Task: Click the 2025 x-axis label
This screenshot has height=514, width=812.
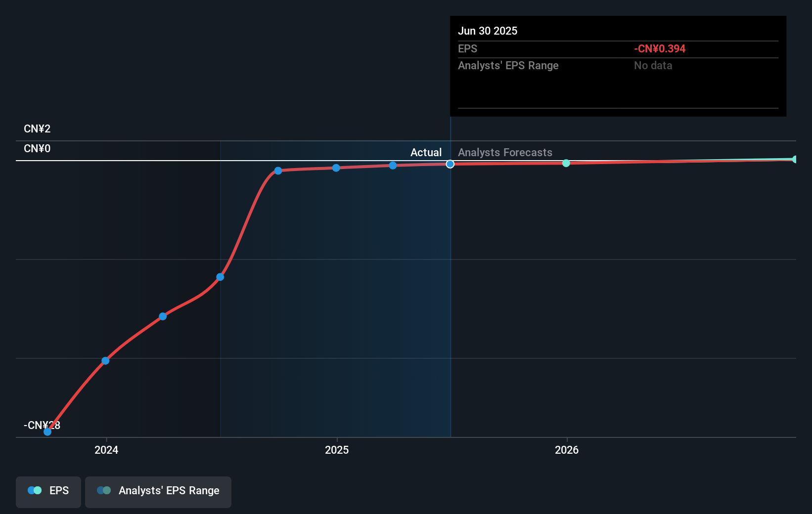Action: pos(337,450)
